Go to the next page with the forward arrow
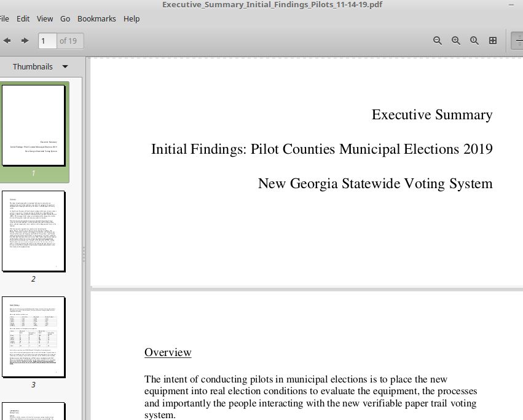 25,41
